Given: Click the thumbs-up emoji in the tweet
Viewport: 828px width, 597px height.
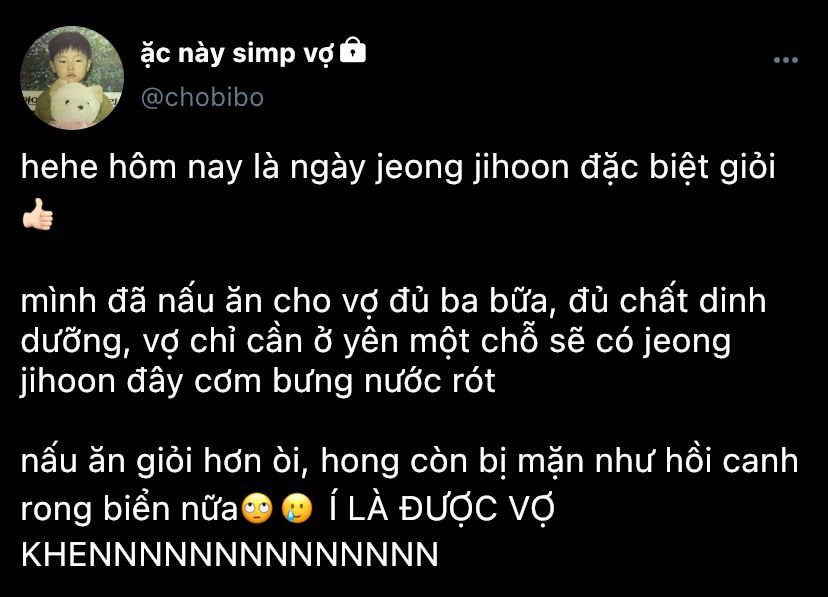Looking at the screenshot, I should point(37,214).
